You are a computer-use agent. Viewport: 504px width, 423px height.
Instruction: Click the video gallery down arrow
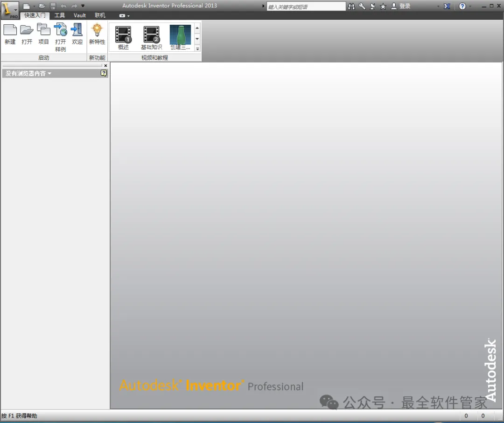pyautogui.click(x=197, y=39)
